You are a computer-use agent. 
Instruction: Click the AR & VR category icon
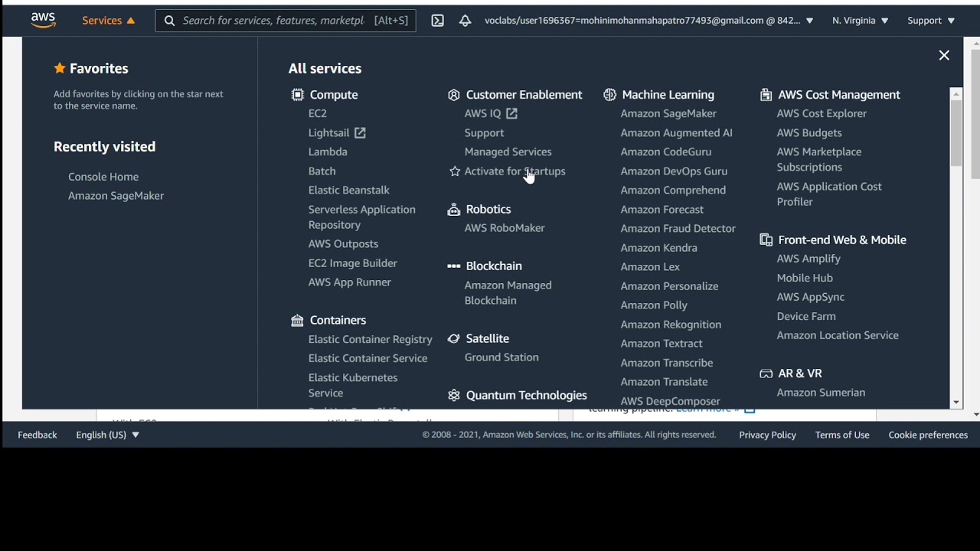[766, 373]
